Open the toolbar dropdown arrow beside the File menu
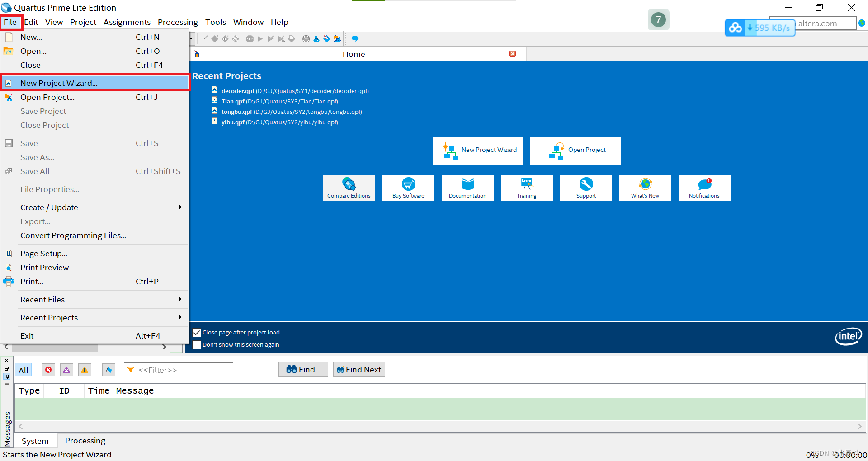The image size is (868, 461). point(192,39)
